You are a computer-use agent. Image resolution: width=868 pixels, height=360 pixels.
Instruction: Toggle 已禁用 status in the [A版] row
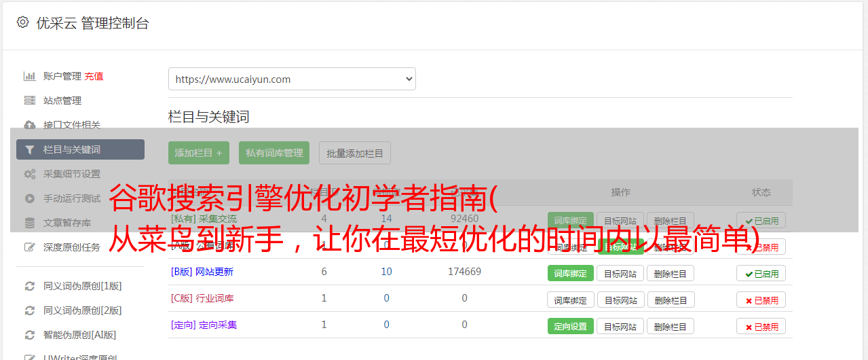point(761,247)
